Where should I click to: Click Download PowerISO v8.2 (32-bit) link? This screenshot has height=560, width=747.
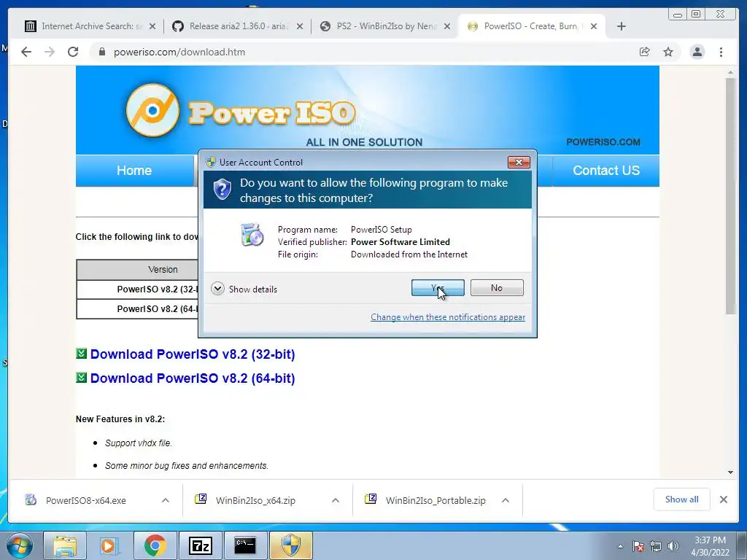pos(193,354)
